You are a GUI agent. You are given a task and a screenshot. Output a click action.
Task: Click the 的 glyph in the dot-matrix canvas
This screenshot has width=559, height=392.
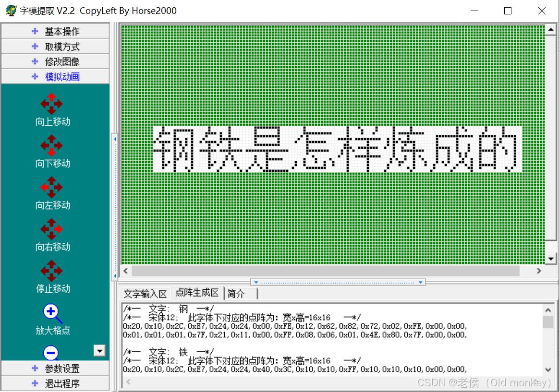(x=498, y=149)
